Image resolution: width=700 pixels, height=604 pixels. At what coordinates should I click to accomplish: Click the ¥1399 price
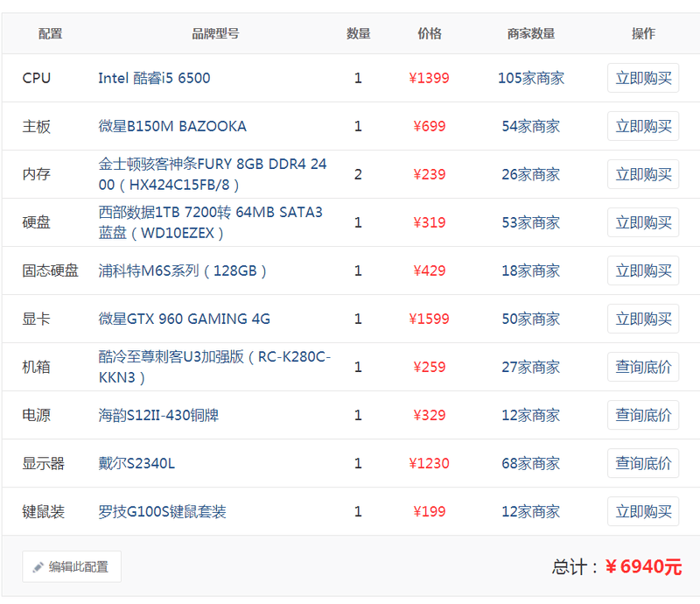429,78
